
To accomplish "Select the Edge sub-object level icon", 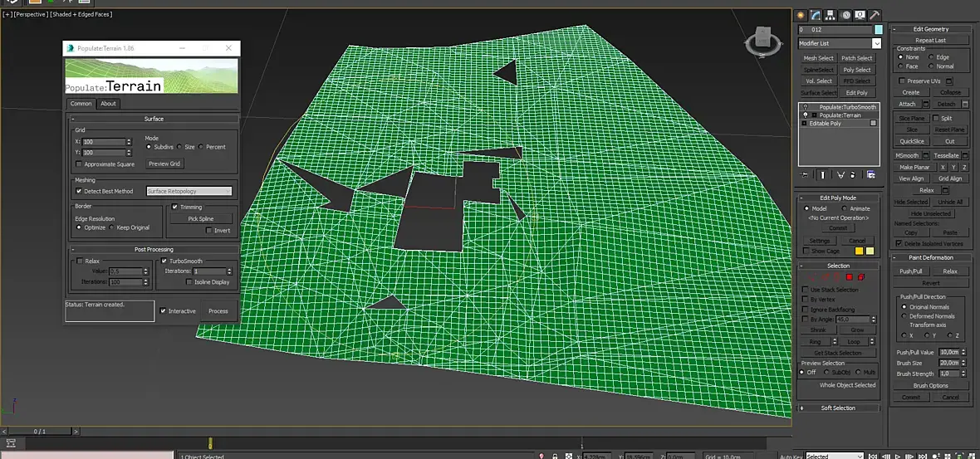I will (x=825, y=277).
